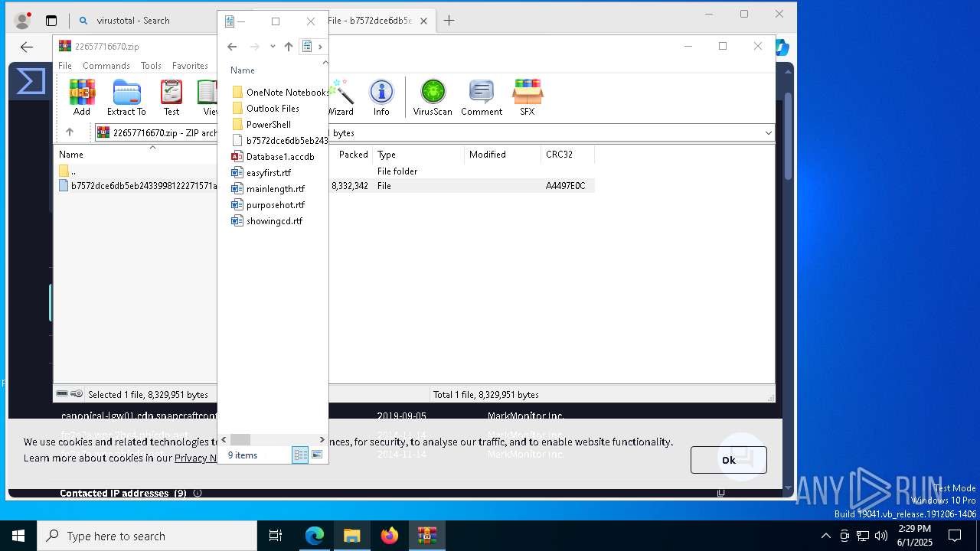
Task: Click up arrow in Explorer window
Action: point(289,47)
